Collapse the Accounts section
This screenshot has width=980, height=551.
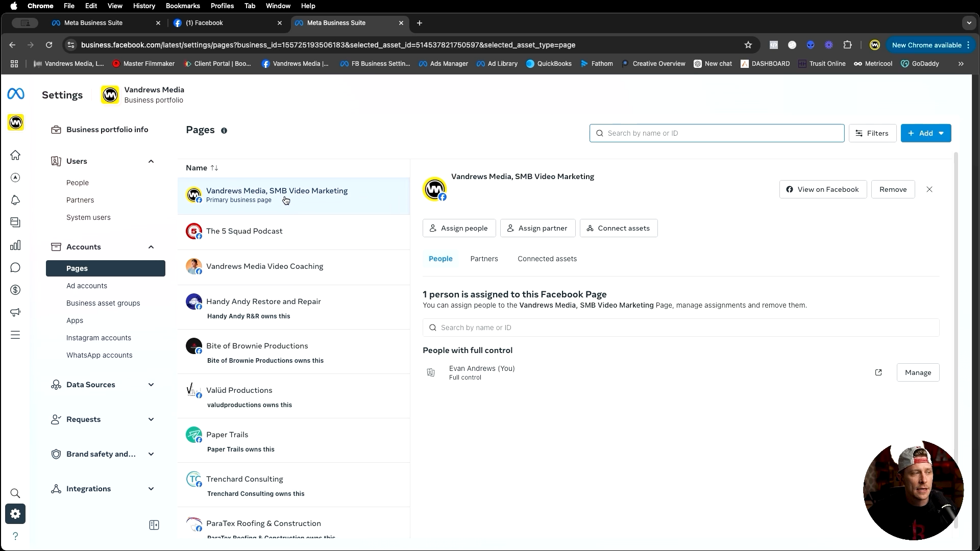click(x=151, y=247)
